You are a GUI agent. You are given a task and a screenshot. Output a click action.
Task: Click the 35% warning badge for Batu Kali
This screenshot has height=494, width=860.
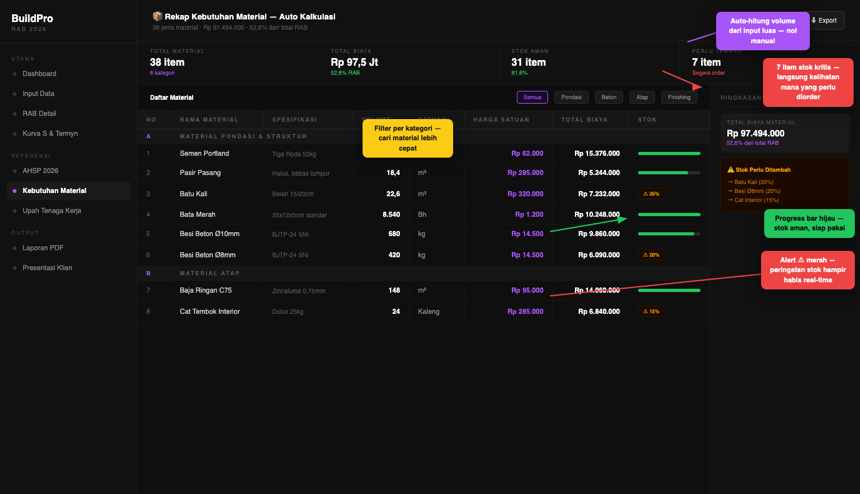click(x=651, y=194)
